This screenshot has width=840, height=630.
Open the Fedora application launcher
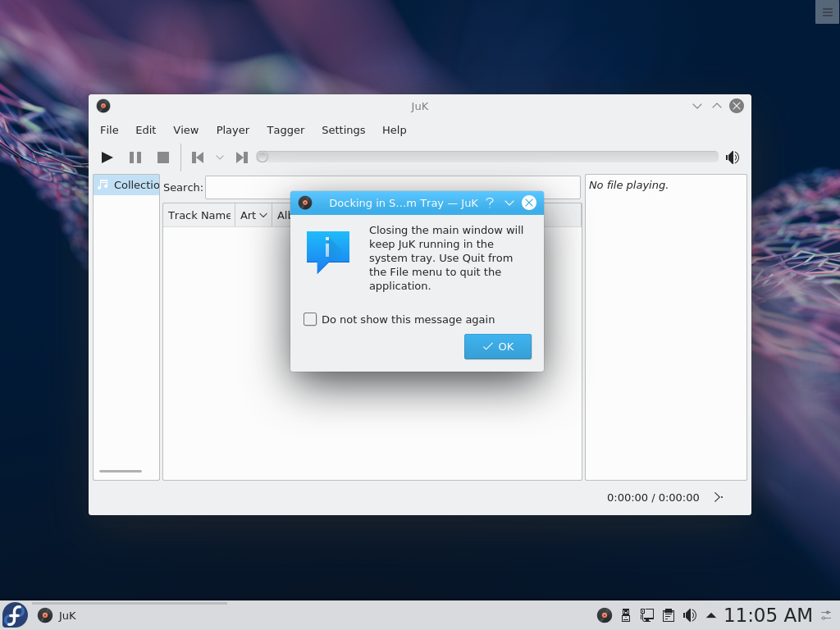point(15,615)
